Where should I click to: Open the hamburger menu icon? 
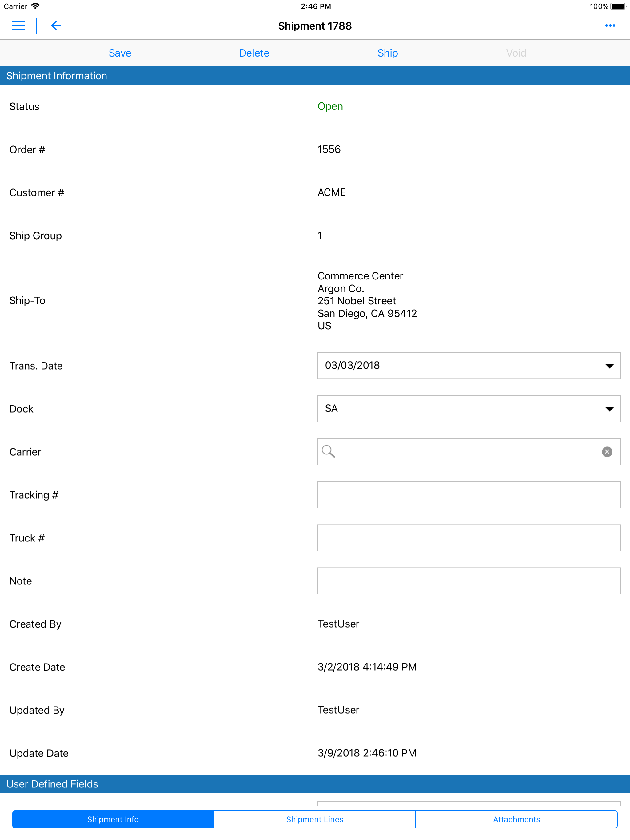[x=18, y=26]
